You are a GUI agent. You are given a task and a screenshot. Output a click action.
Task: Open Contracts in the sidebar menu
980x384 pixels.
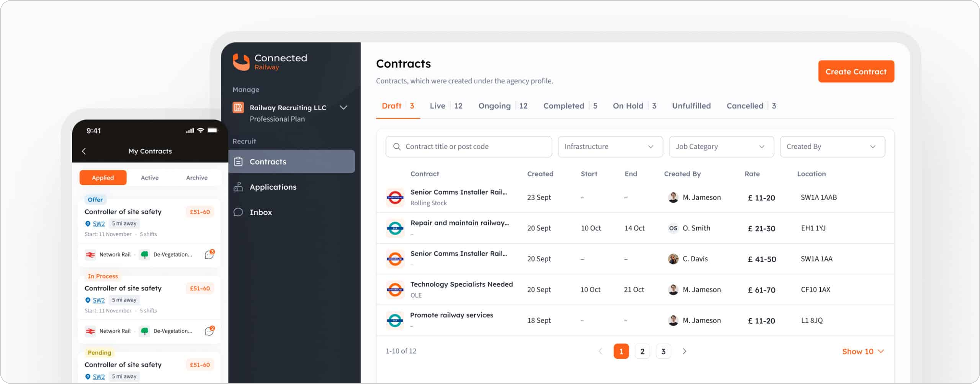[x=291, y=162]
